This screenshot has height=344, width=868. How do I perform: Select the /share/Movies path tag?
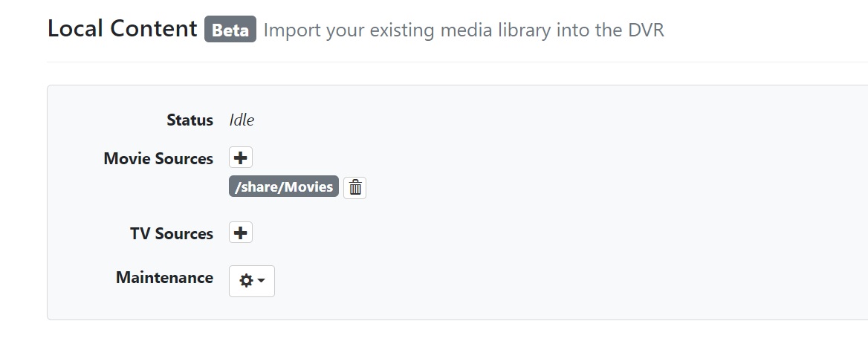coord(283,186)
